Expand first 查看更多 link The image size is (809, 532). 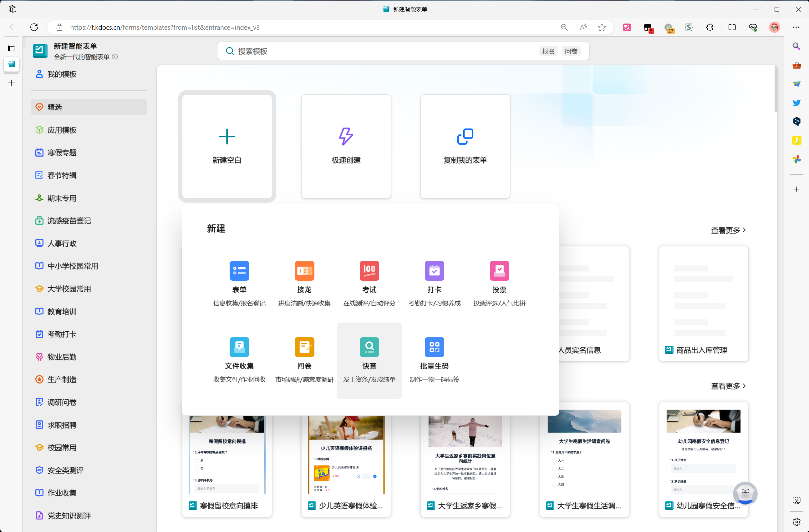click(x=728, y=230)
